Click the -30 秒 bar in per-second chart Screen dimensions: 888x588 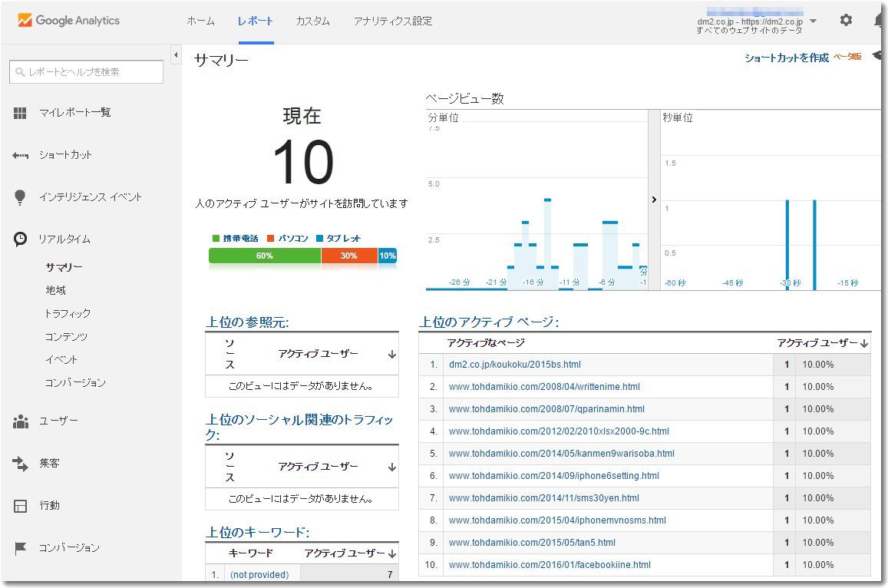tap(787, 245)
